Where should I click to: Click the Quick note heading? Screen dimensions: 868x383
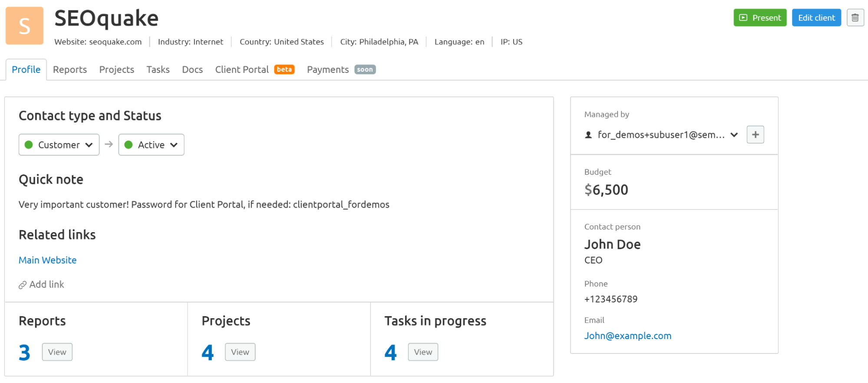click(x=51, y=180)
